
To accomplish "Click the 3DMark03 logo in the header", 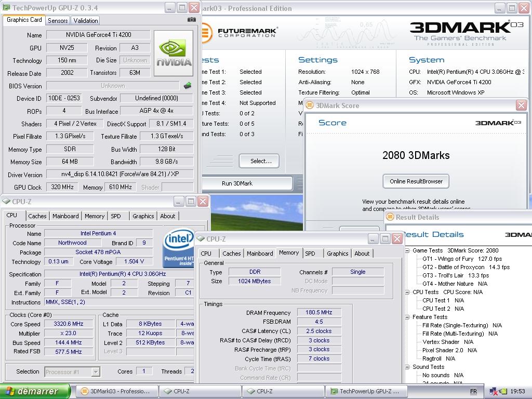I will (x=467, y=32).
